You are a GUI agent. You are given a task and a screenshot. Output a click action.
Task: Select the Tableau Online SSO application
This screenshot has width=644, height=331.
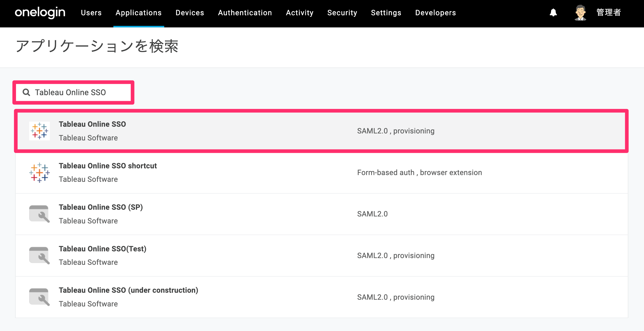(321, 131)
